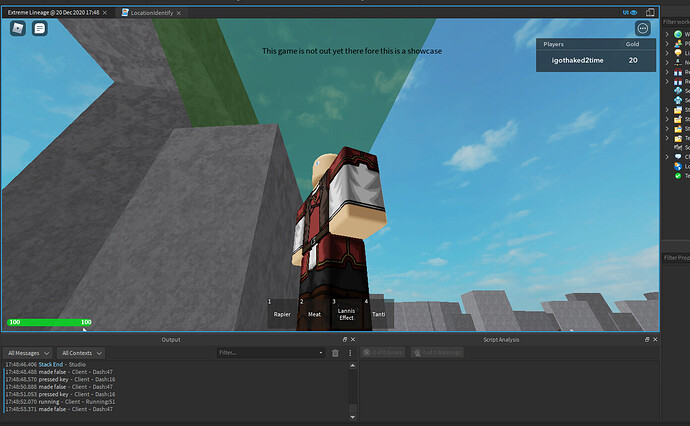Viewport: 690px width, 426px height.
Task: Select the ReplicatedStorage icon in Explorer
Action: (678, 81)
